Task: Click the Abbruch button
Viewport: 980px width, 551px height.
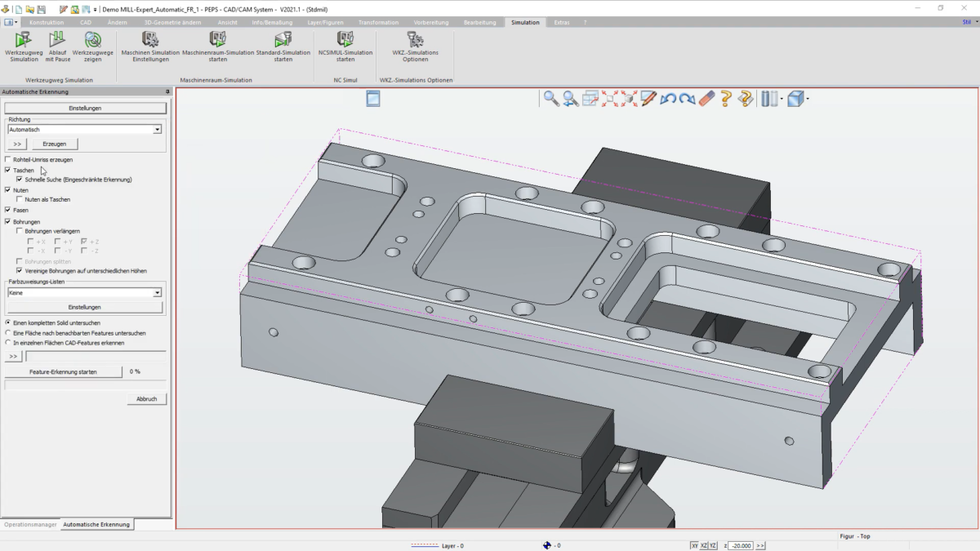Action: pyautogui.click(x=147, y=399)
